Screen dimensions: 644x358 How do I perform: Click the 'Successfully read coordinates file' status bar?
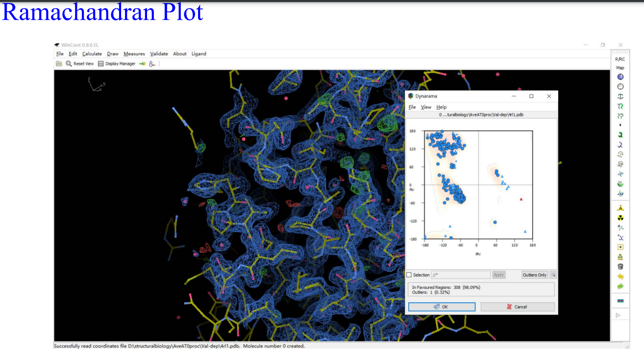coord(179,346)
